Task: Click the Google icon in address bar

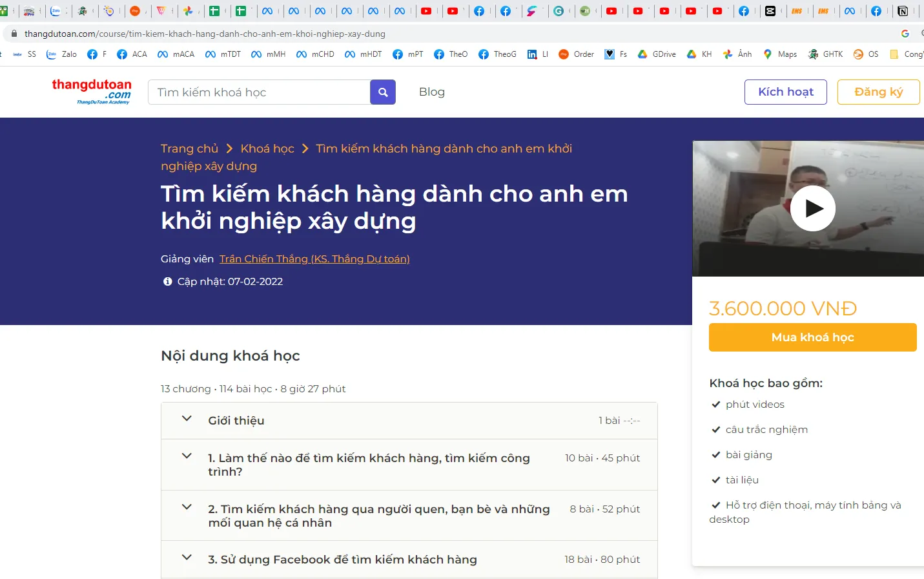Action: (x=905, y=34)
